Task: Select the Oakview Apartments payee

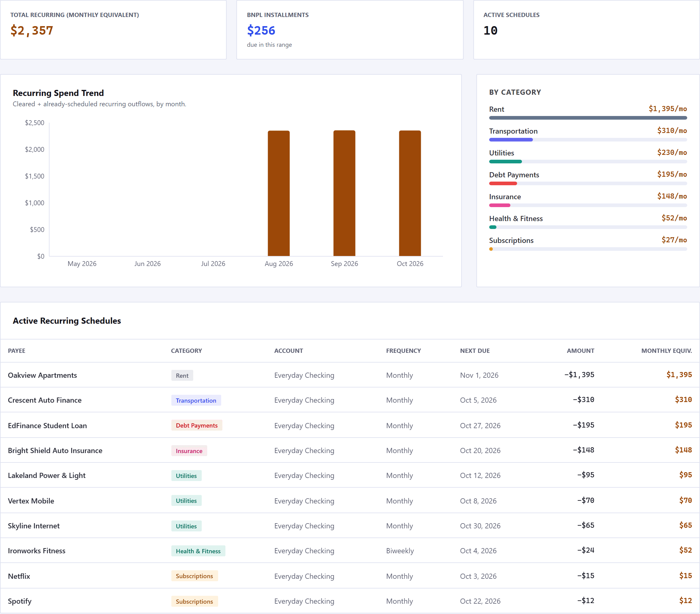Action: click(x=43, y=375)
